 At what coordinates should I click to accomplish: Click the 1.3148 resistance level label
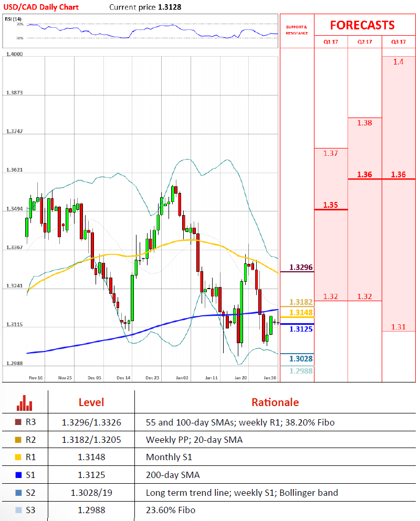(301, 312)
